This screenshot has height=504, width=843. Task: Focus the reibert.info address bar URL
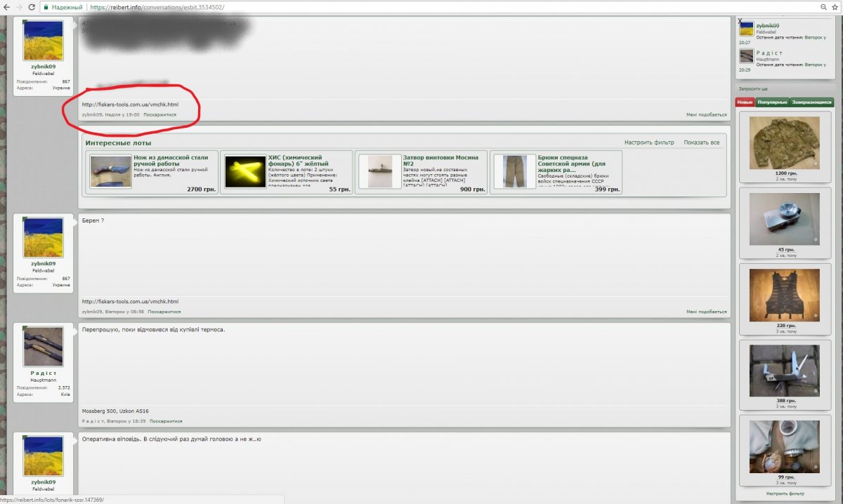coord(157,6)
